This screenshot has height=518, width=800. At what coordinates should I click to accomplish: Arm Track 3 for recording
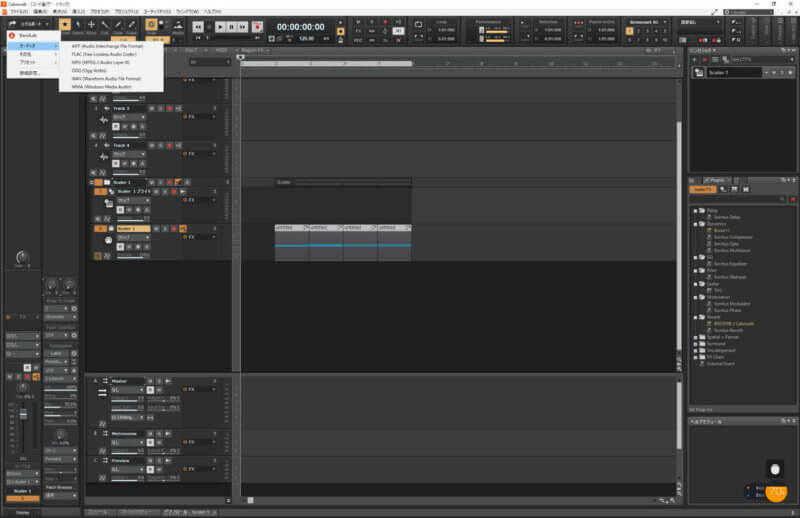[169, 109]
